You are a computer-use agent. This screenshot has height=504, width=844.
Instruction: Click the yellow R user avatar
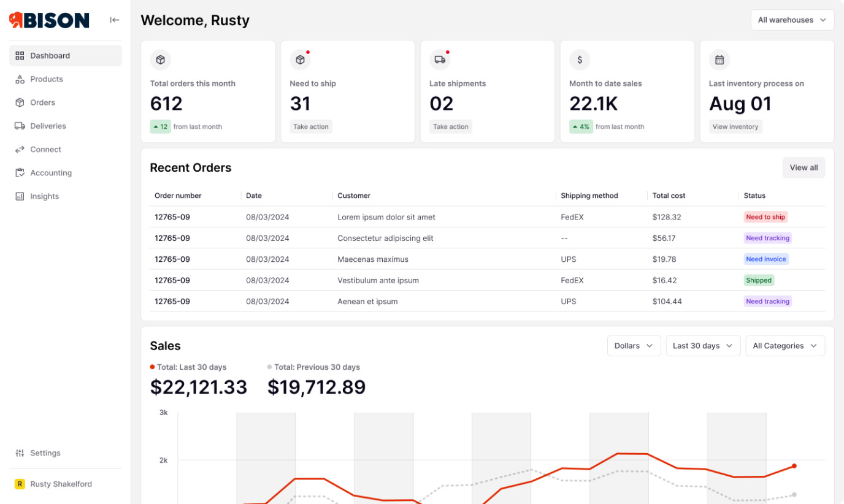[20, 484]
